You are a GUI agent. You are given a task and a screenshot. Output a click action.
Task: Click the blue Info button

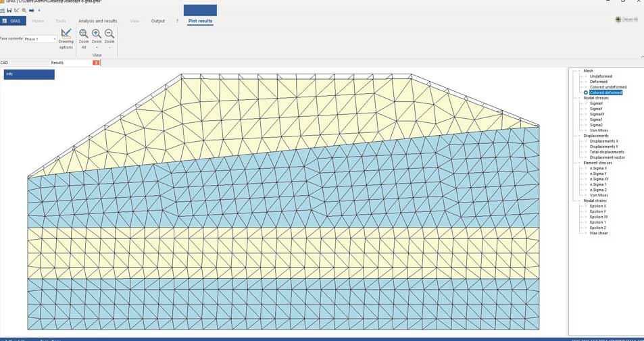coord(29,74)
